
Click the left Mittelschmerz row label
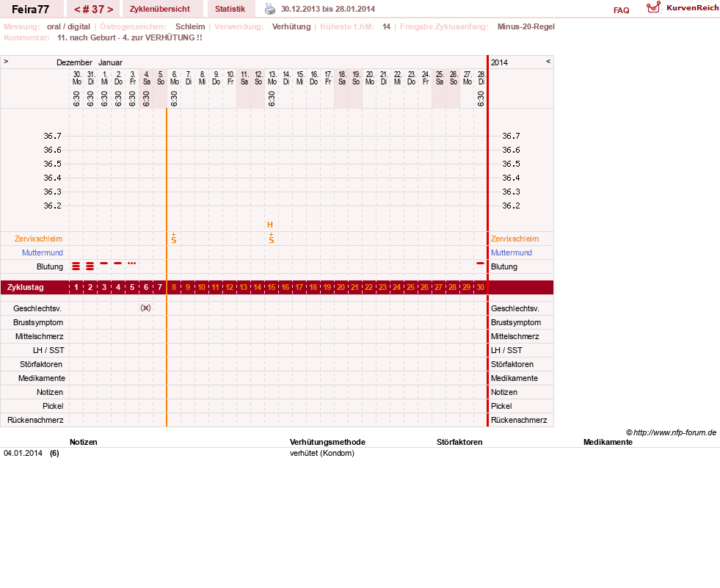click(x=40, y=336)
